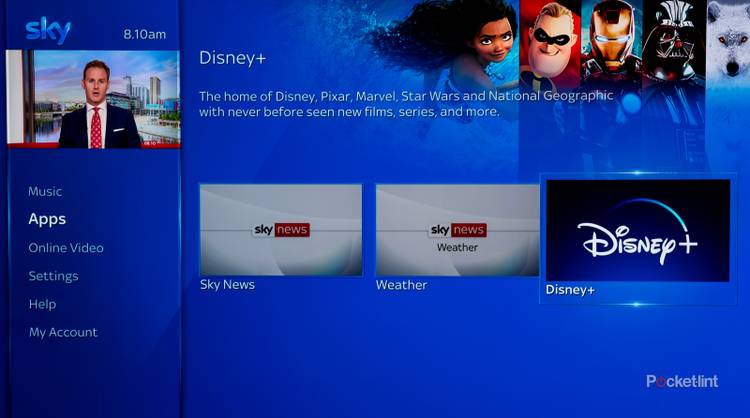Open Settings from the side menu
Viewport: 750px width, 418px height.
53,276
